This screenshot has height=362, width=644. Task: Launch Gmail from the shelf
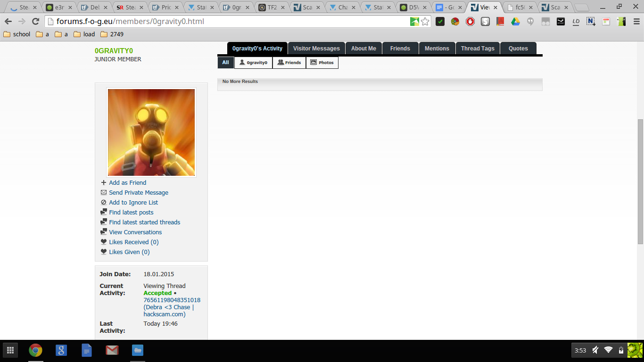112,350
